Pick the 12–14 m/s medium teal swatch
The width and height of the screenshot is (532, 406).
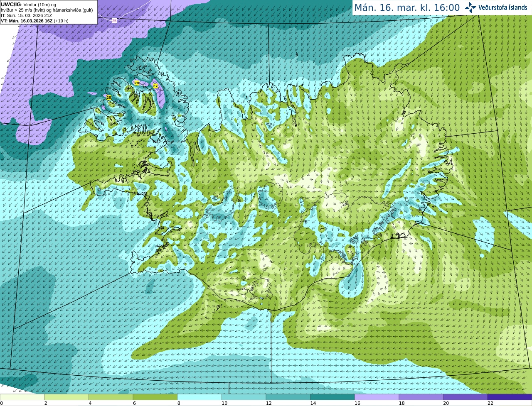(288, 397)
